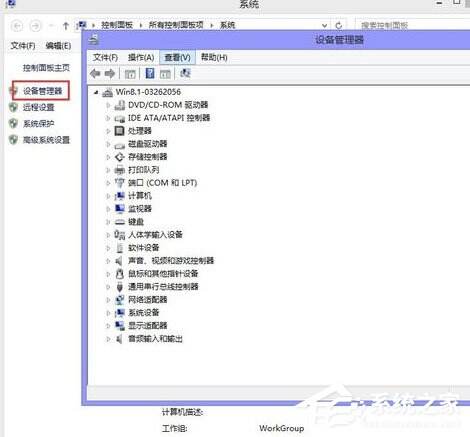
Task: Expand the 处理器 node
Action: coord(108,131)
